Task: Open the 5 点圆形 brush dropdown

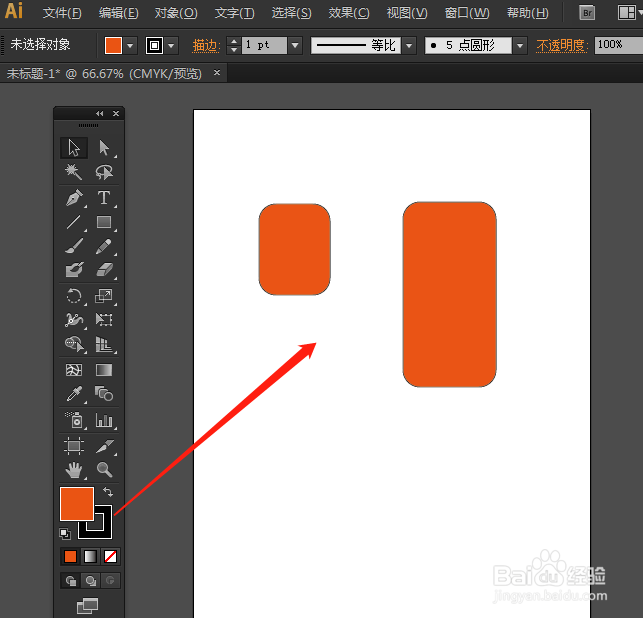Action: [520, 45]
